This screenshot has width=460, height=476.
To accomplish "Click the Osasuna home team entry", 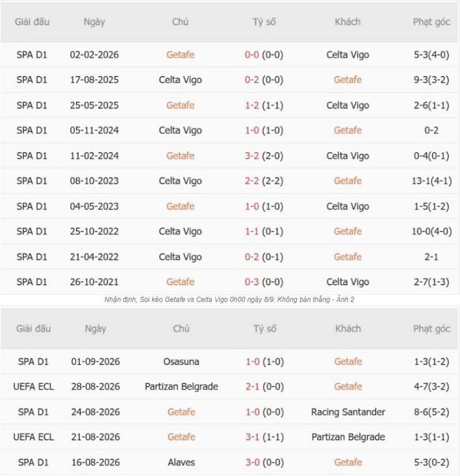I will 181,361.
